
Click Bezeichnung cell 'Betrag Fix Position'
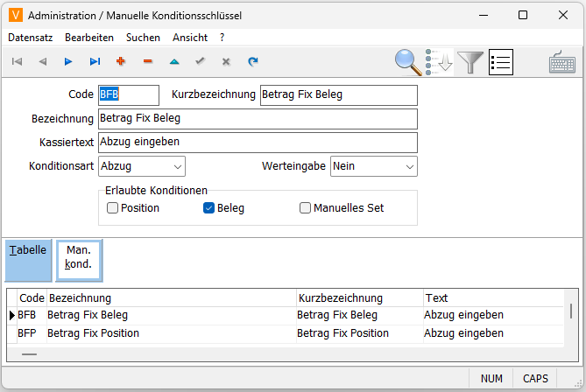(171, 333)
